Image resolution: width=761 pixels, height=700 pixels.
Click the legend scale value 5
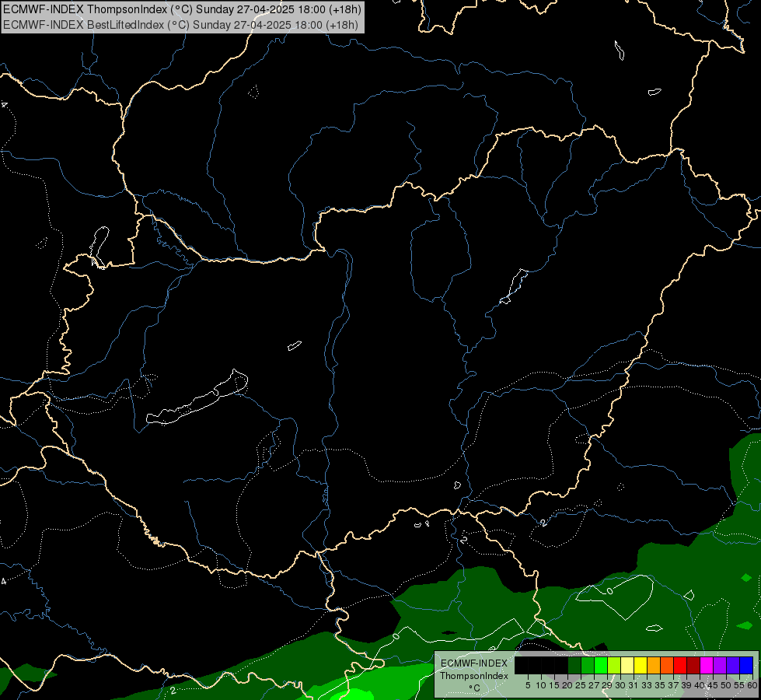(x=528, y=685)
